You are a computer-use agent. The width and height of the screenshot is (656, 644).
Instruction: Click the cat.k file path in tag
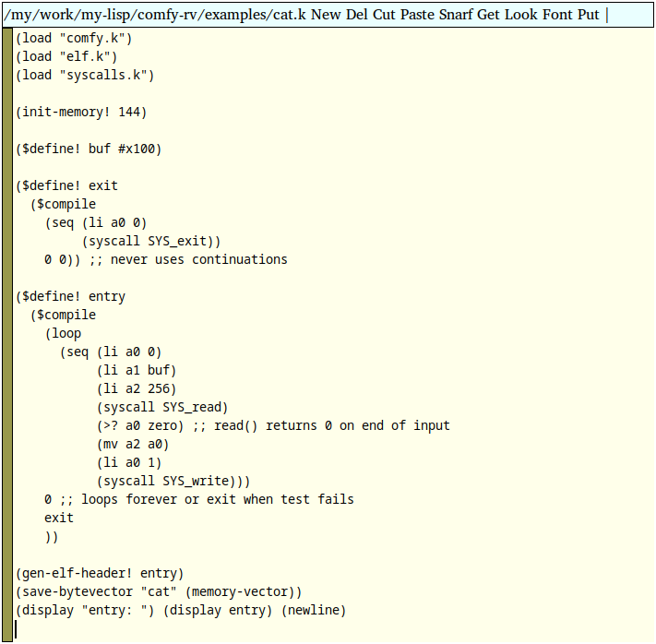point(155,15)
